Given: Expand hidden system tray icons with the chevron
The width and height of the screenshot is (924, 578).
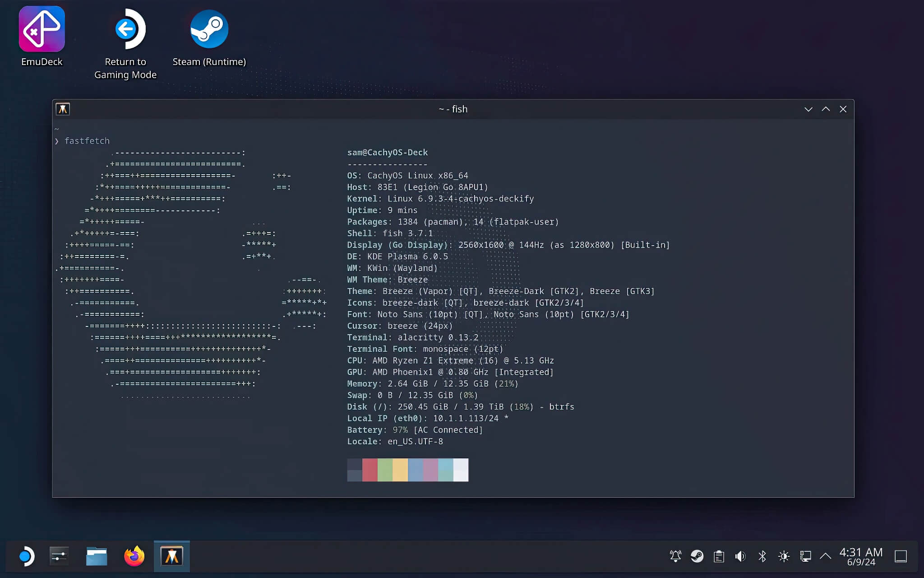Looking at the screenshot, I should point(826,556).
